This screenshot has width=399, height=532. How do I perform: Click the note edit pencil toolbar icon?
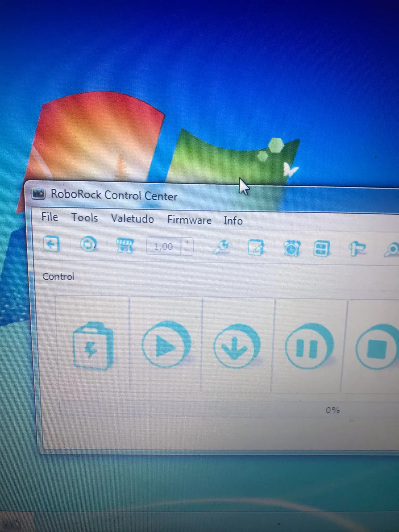pyautogui.click(x=256, y=248)
